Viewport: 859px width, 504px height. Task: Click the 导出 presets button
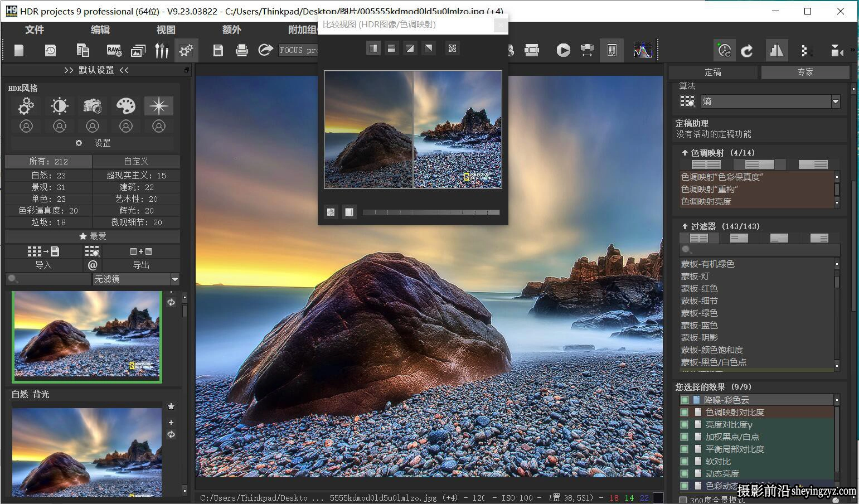141,265
